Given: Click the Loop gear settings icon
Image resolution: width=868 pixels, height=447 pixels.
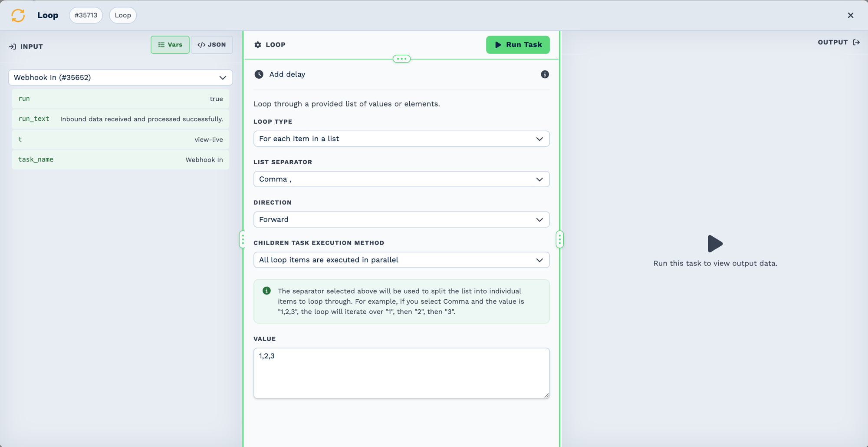Looking at the screenshot, I should (258, 45).
